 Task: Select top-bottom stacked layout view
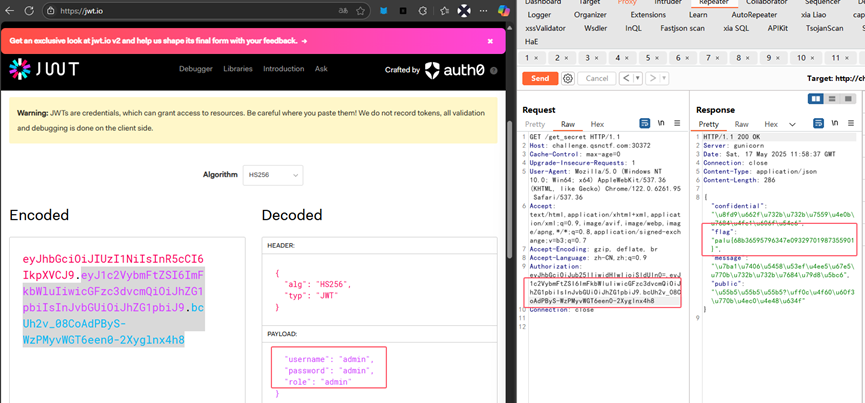click(832, 98)
